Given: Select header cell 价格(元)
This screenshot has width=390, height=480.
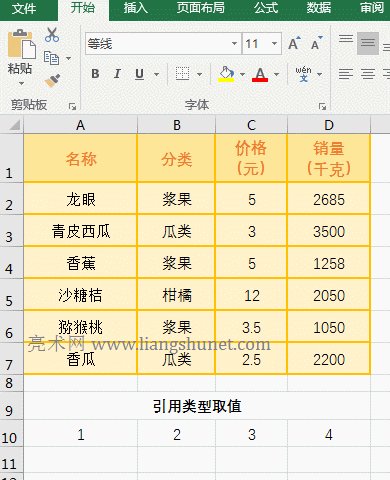Looking at the screenshot, I should tap(251, 158).
